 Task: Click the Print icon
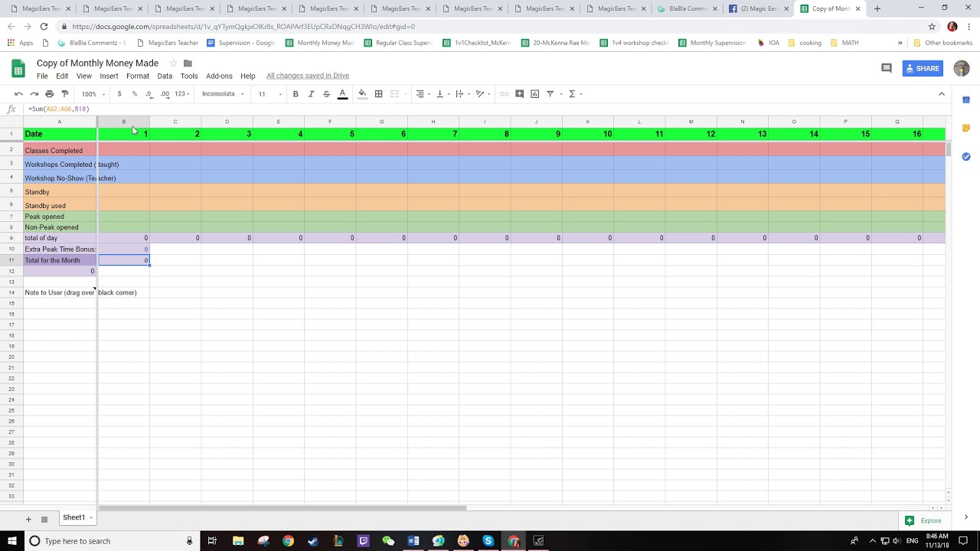tap(49, 94)
